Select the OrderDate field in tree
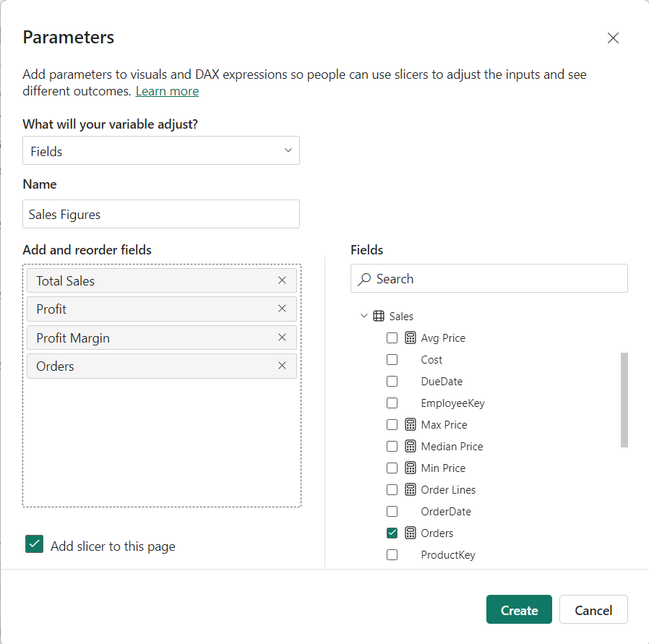The image size is (649, 644). (446, 511)
